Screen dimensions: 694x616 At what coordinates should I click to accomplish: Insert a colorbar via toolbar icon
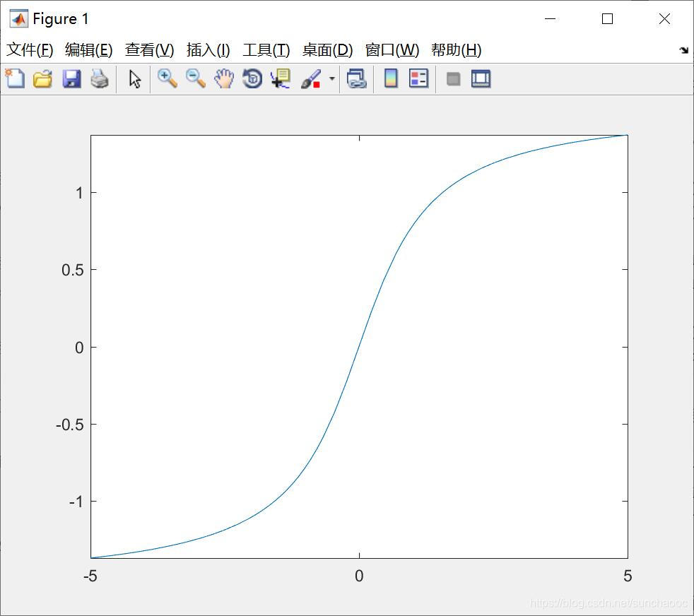coord(391,79)
